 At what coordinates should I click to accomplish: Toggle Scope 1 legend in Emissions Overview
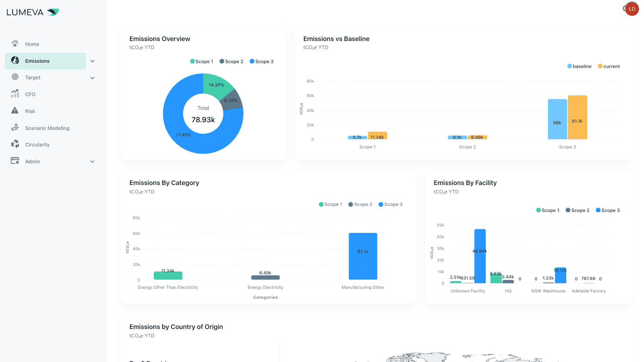(x=202, y=62)
